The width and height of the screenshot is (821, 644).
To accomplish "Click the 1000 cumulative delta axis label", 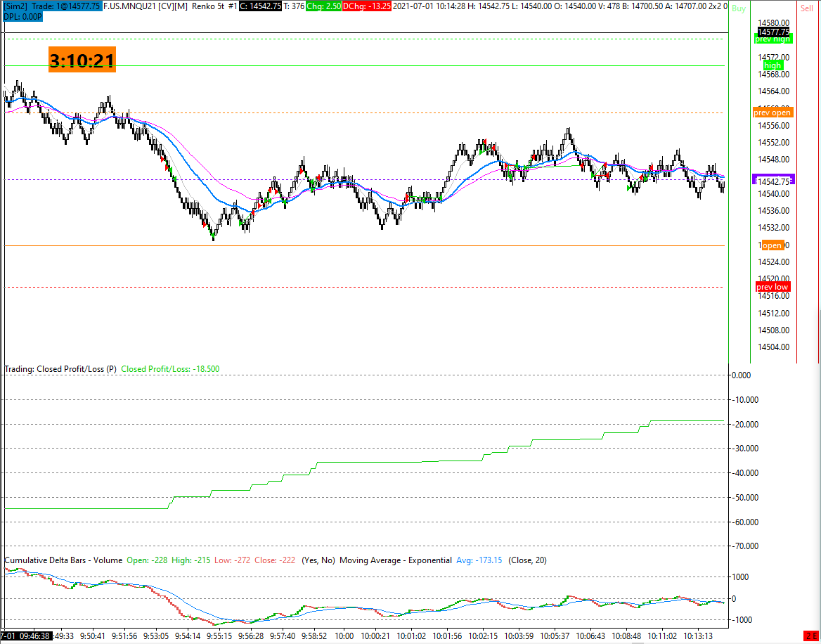I will click(x=740, y=577).
